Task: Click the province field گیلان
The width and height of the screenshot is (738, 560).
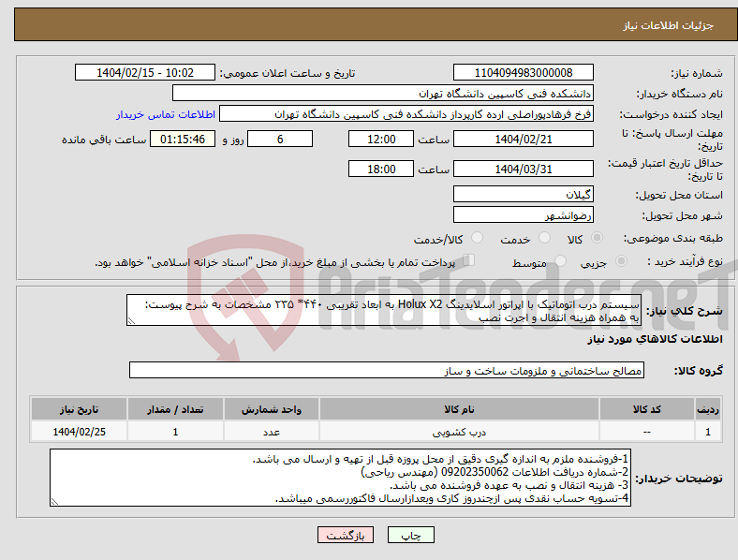Action: [524, 194]
